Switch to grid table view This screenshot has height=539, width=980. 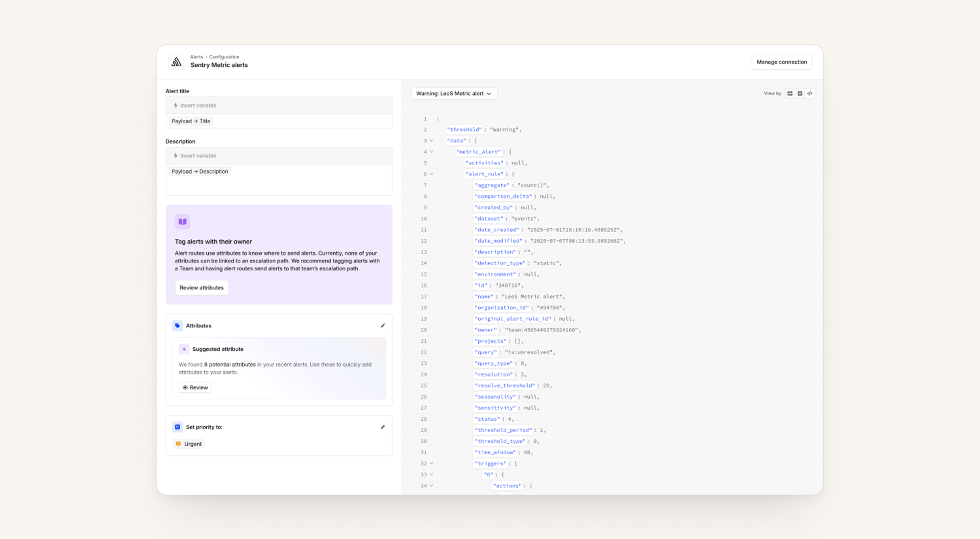[x=790, y=94]
